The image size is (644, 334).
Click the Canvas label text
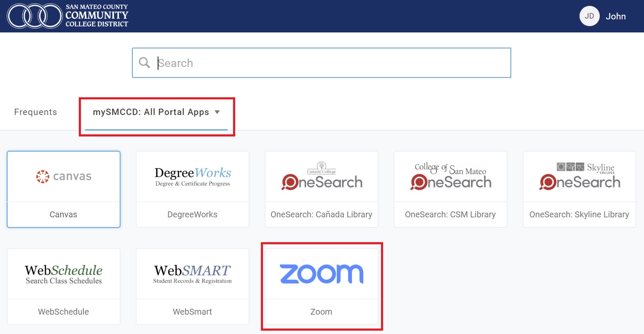coord(63,214)
